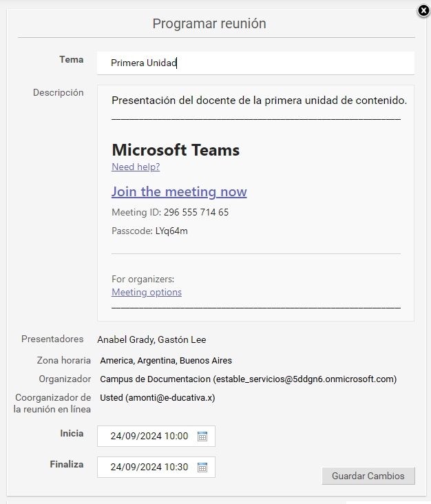The image size is (431, 504).
Task: Follow the Join the meeting now link
Action: coord(179,191)
